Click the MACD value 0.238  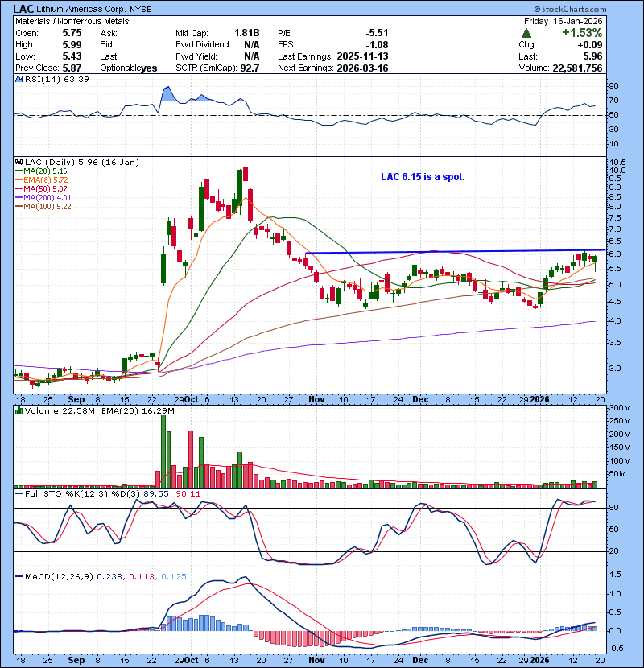coord(109,577)
